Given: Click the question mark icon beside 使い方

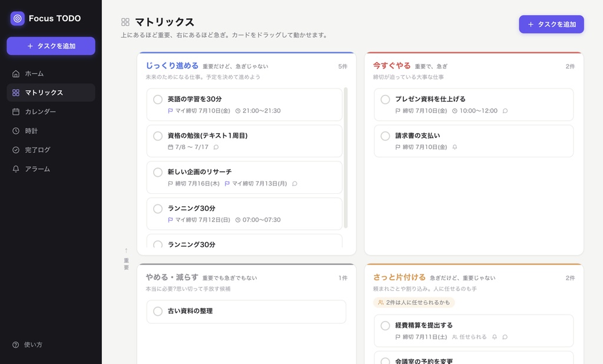Looking at the screenshot, I should click(16, 345).
